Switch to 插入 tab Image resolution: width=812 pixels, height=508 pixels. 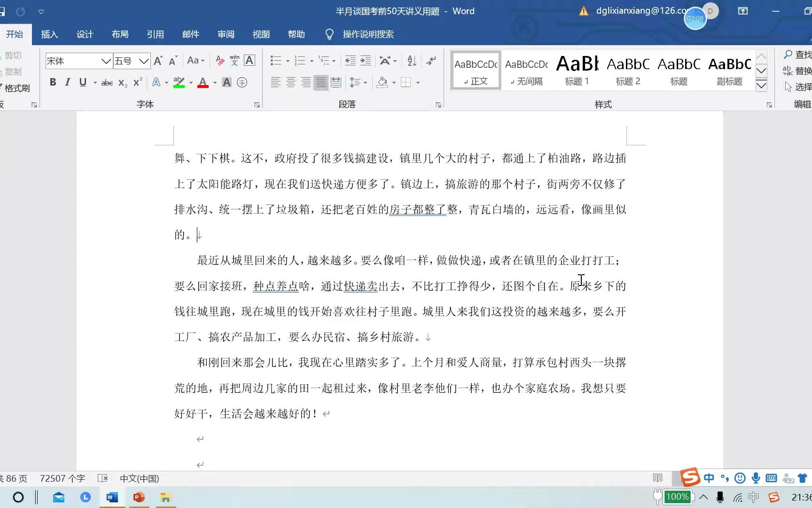tap(49, 34)
